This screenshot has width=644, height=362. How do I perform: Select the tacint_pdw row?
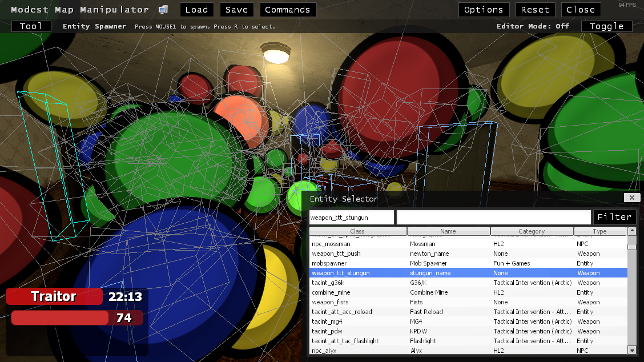point(468,331)
